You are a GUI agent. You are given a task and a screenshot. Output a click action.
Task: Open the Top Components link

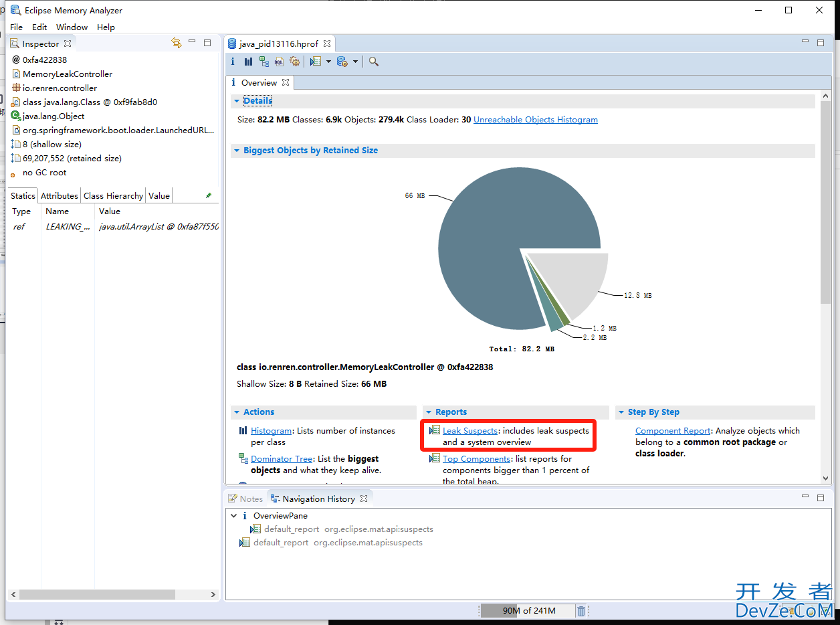pos(476,459)
